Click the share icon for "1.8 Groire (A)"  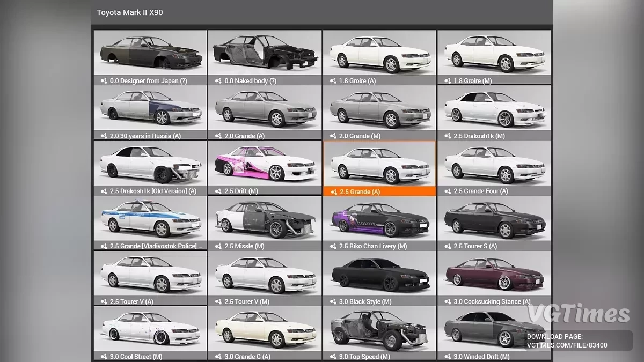[332, 81]
